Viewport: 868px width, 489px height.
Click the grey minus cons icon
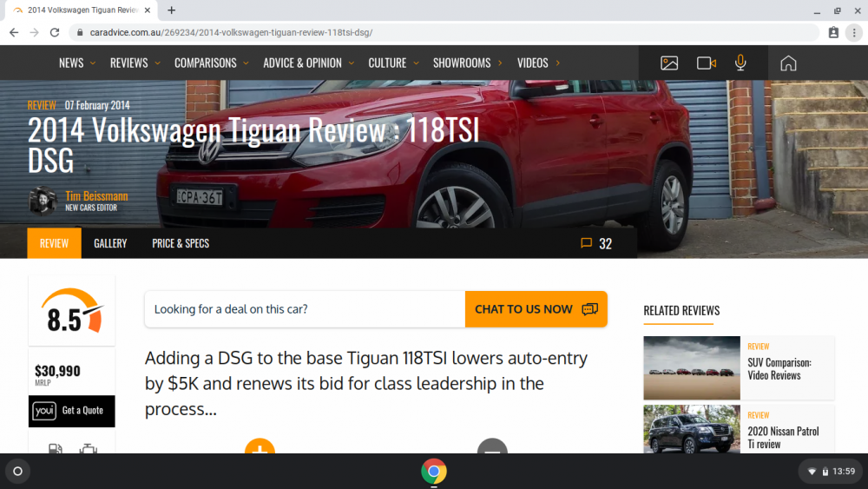coord(492,446)
